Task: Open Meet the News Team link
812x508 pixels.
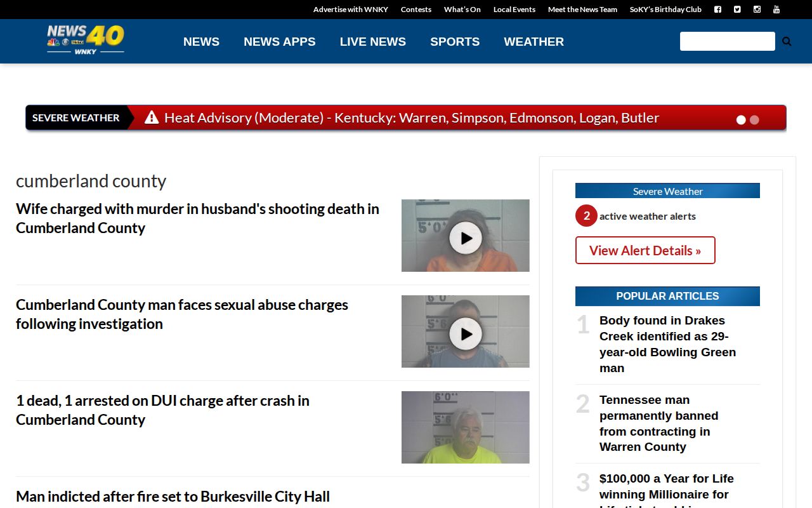Action: (x=582, y=10)
